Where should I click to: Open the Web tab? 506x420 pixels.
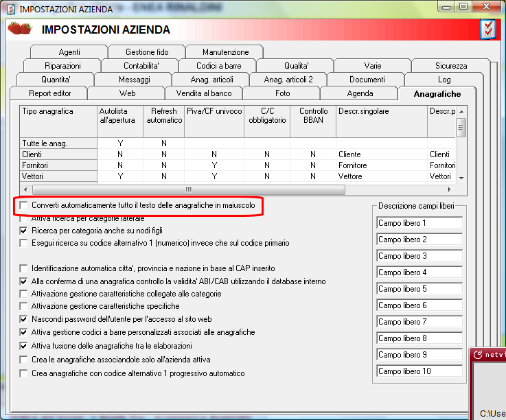[x=127, y=93]
